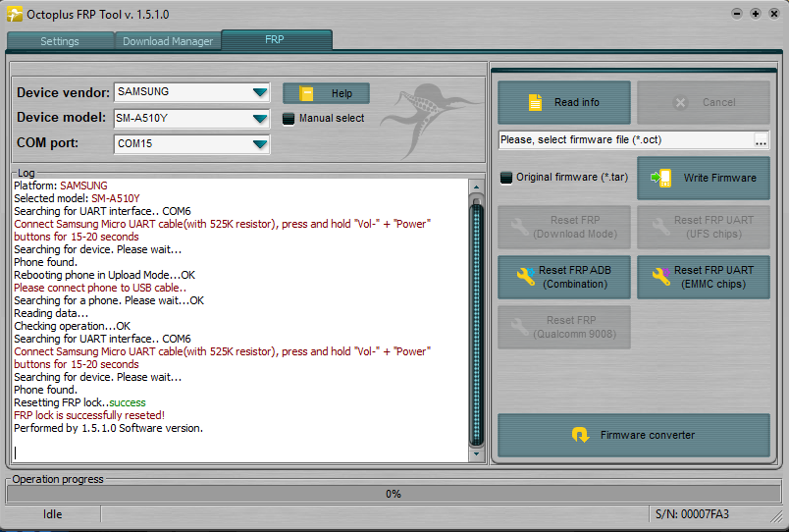Click the Reset FRP ADB wrench icon
The height and width of the screenshot is (532, 789).
526,277
